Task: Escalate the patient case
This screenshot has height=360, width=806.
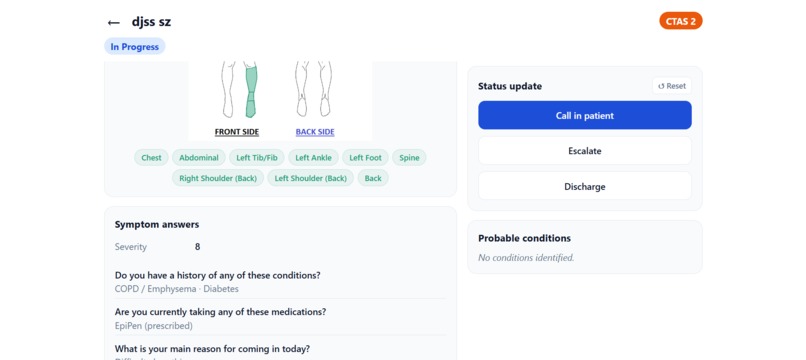Action: click(584, 151)
